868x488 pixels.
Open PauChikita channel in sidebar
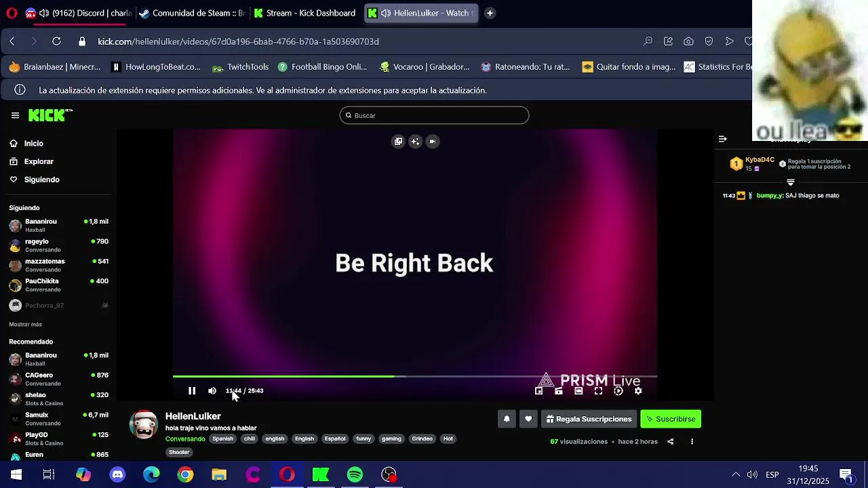(58, 285)
